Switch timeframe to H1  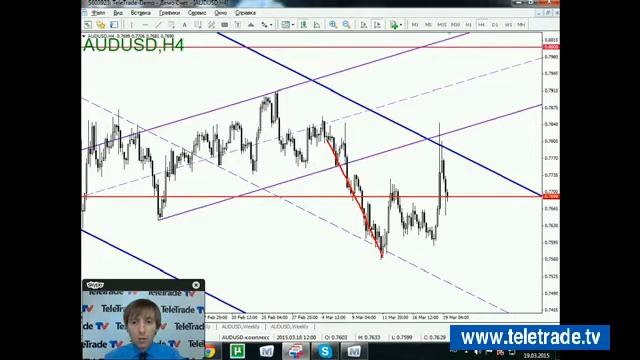click(x=469, y=25)
